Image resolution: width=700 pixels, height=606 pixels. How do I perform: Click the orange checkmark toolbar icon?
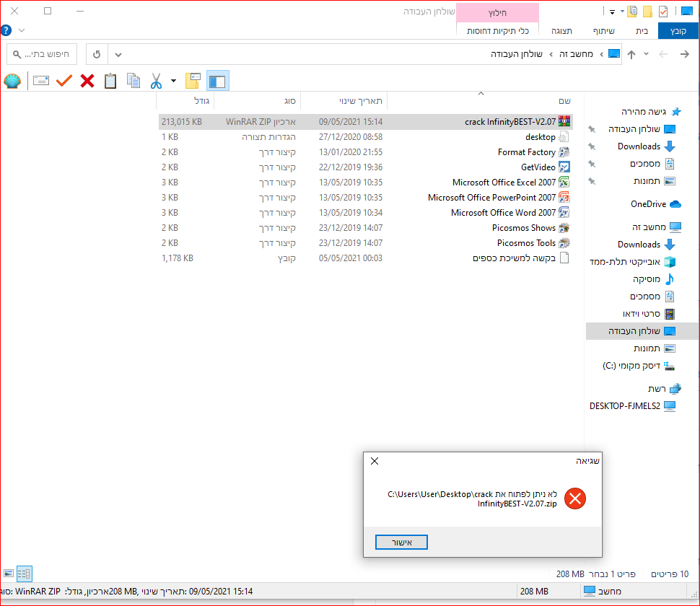(x=64, y=81)
